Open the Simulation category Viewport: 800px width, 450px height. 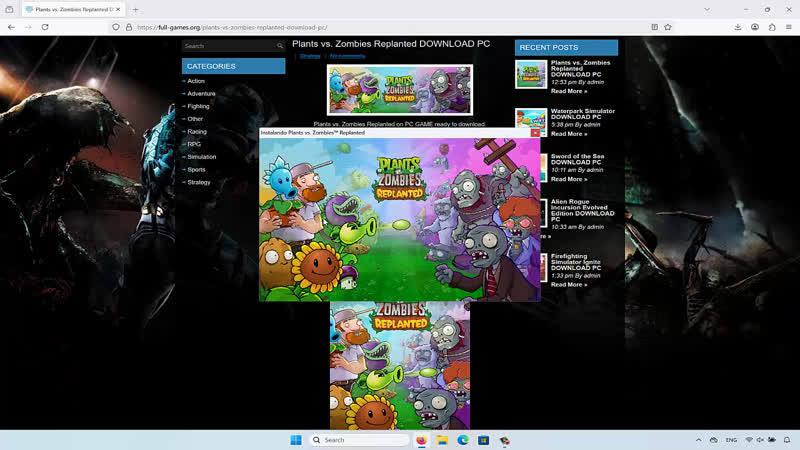(x=202, y=157)
